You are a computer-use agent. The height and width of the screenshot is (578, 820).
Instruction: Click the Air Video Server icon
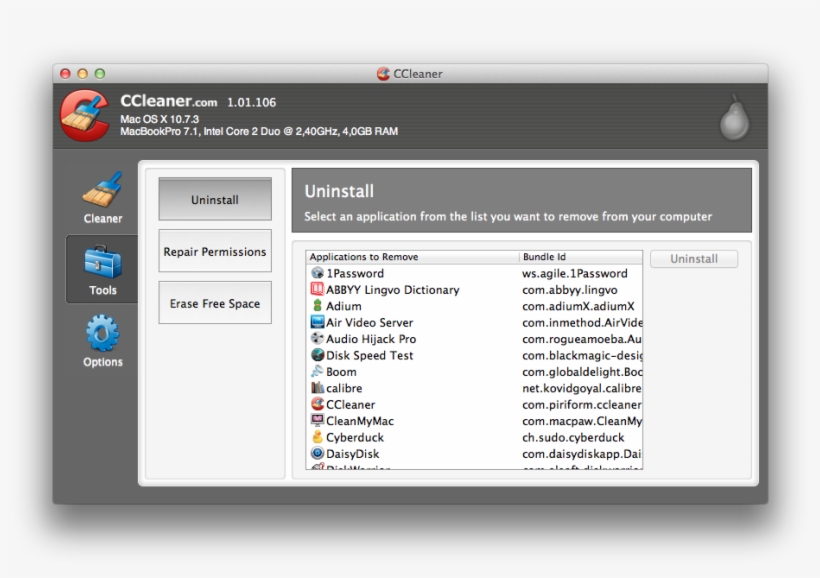pos(317,322)
